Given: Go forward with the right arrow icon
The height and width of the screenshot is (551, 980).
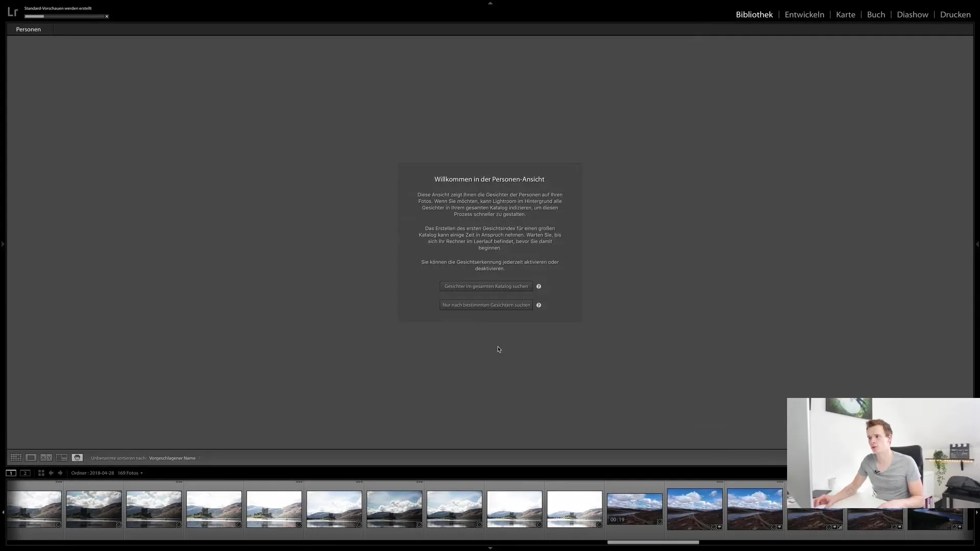Looking at the screenshot, I should pos(60,473).
